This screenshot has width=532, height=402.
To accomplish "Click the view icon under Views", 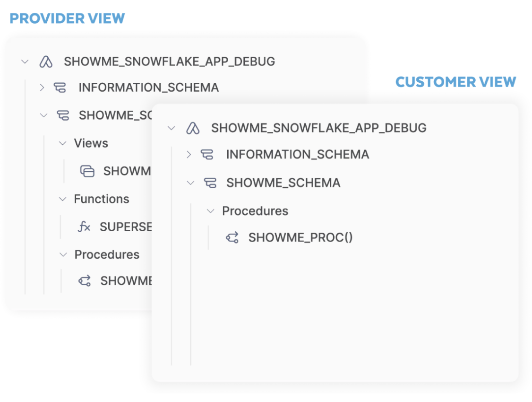I will 87,171.
